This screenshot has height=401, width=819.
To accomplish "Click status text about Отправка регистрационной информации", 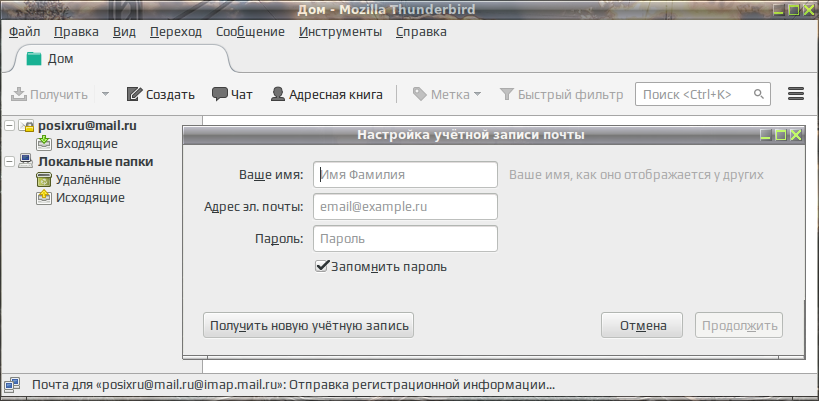I will pyautogui.click(x=293, y=385).
